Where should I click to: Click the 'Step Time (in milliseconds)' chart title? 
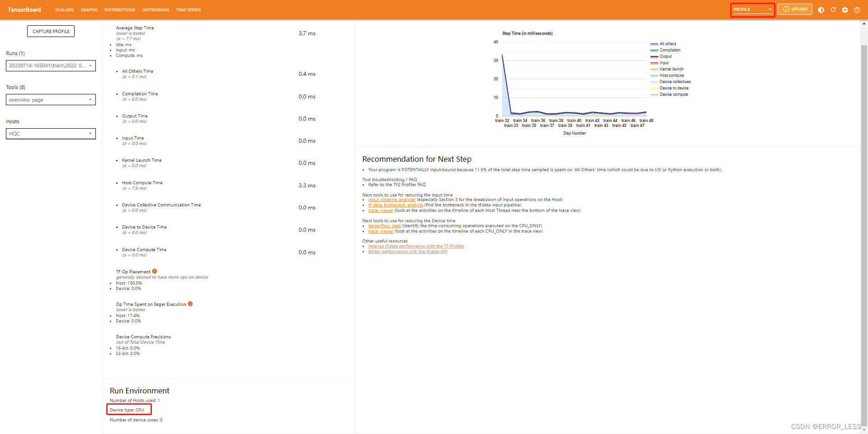[527, 33]
